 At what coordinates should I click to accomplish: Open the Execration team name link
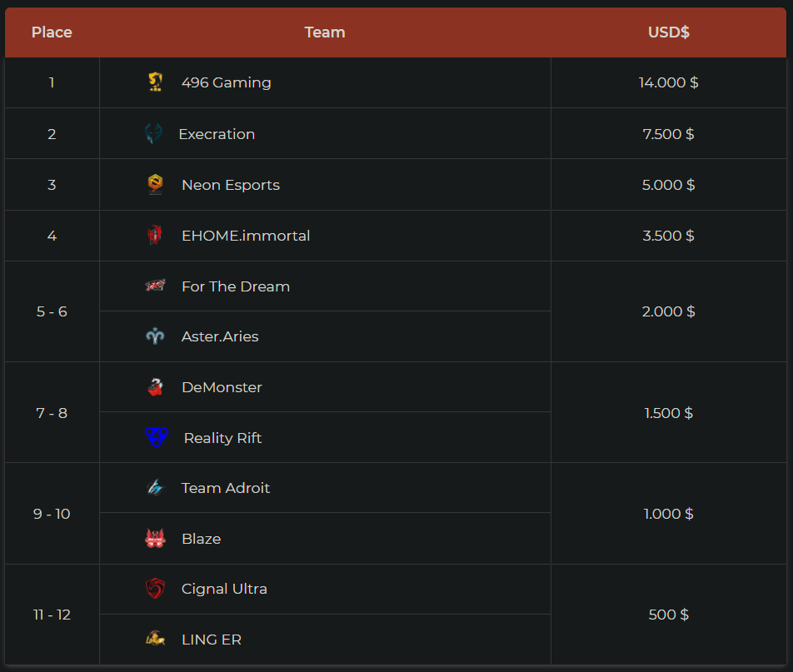(x=217, y=134)
